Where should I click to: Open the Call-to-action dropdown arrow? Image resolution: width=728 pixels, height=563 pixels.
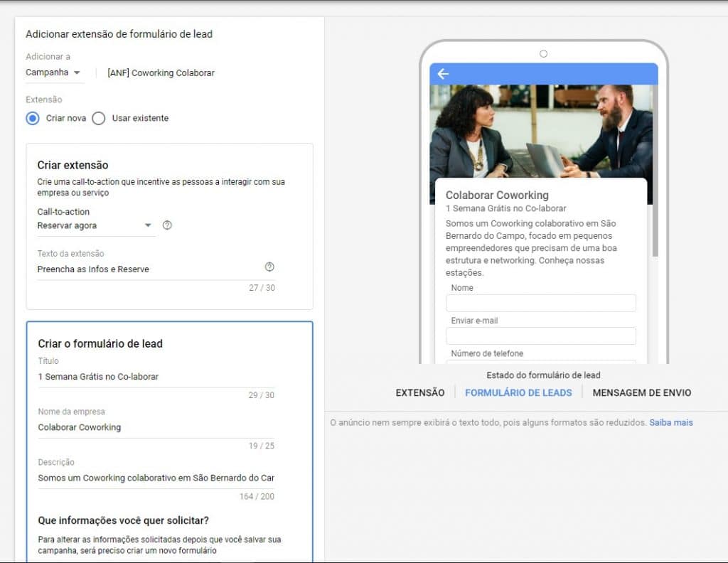click(x=149, y=225)
